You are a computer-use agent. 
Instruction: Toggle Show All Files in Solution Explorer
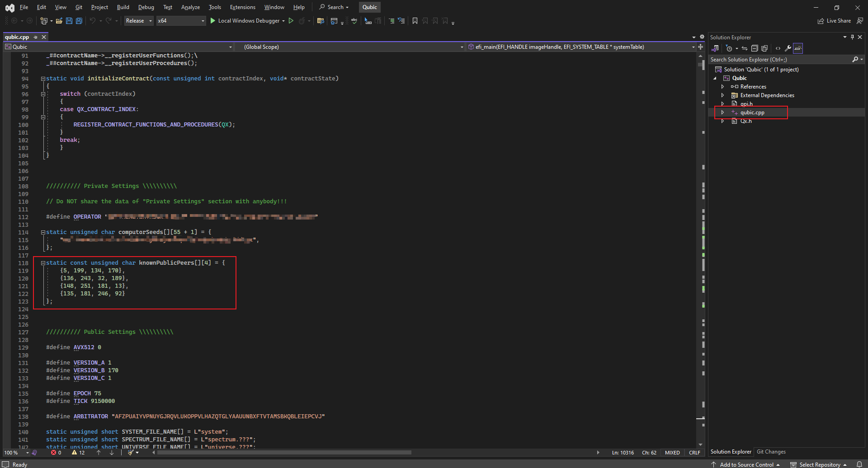(x=764, y=48)
